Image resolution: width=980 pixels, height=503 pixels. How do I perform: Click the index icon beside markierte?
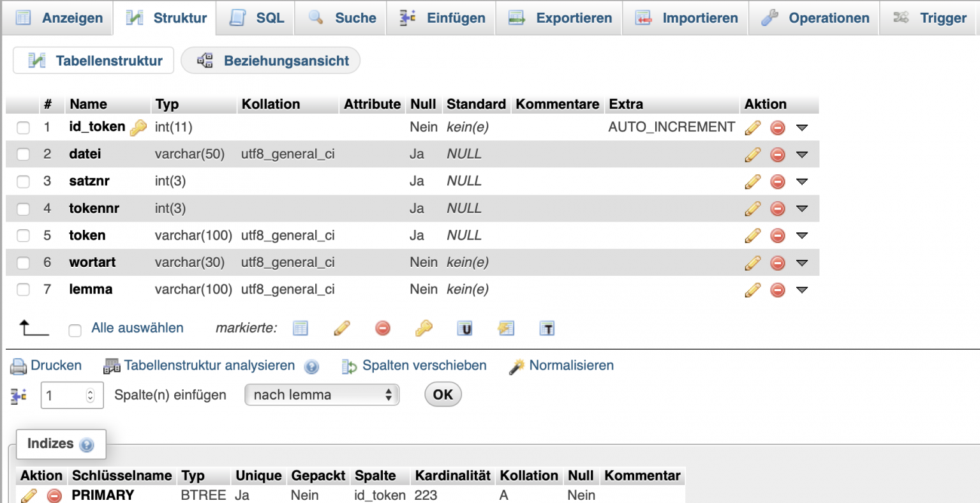pyautogui.click(x=505, y=328)
